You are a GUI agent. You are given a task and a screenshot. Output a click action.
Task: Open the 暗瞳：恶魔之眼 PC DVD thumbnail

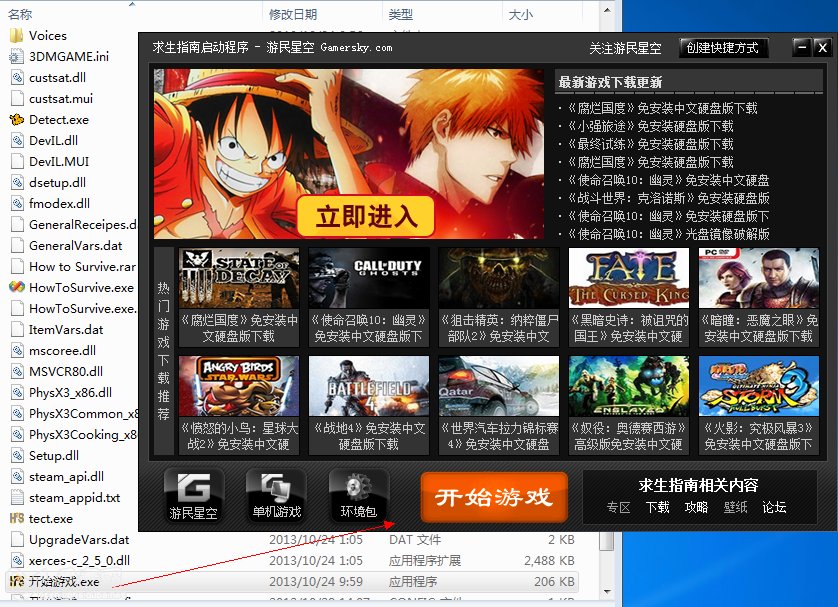click(x=759, y=278)
